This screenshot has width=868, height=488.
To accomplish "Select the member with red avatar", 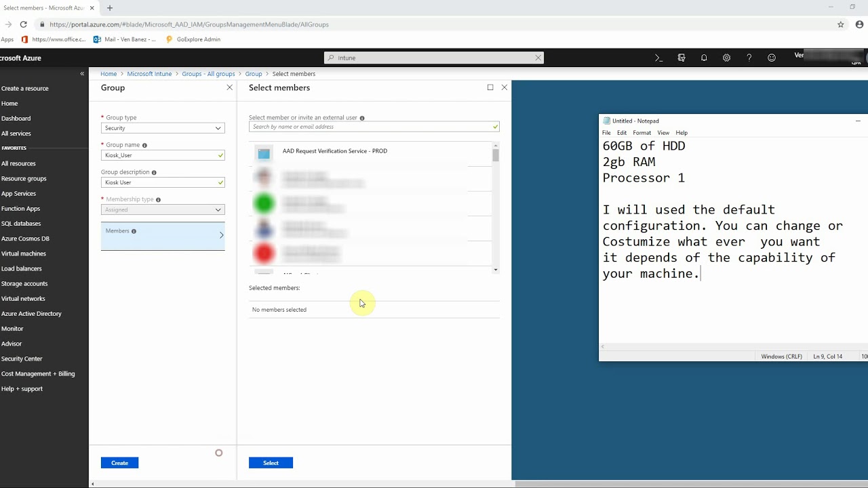I will coord(370,253).
